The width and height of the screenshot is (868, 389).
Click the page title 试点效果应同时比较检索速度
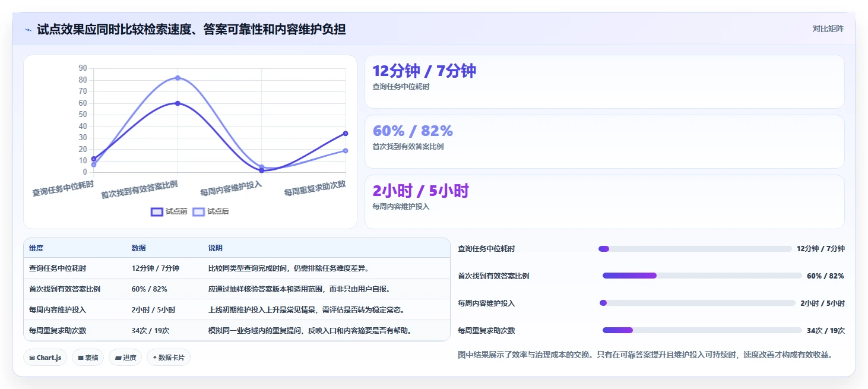point(192,29)
